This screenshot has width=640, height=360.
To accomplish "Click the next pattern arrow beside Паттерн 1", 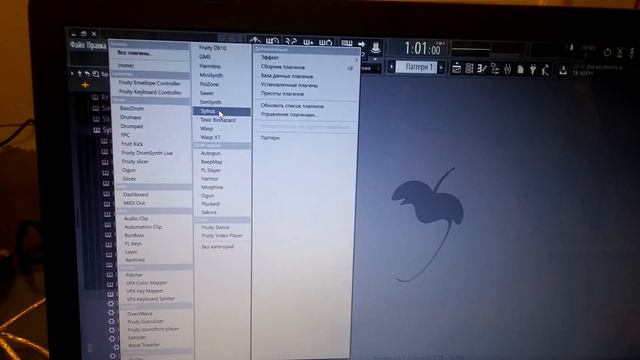I will point(441,67).
